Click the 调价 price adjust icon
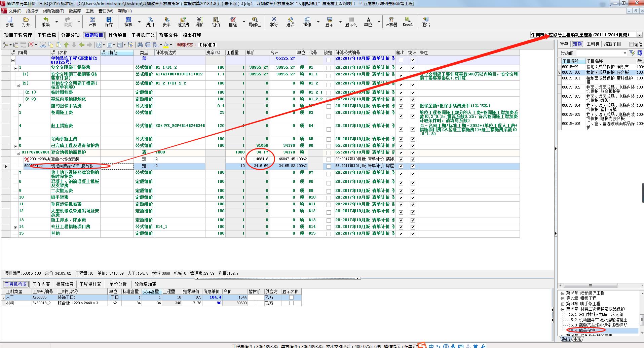 199,22
